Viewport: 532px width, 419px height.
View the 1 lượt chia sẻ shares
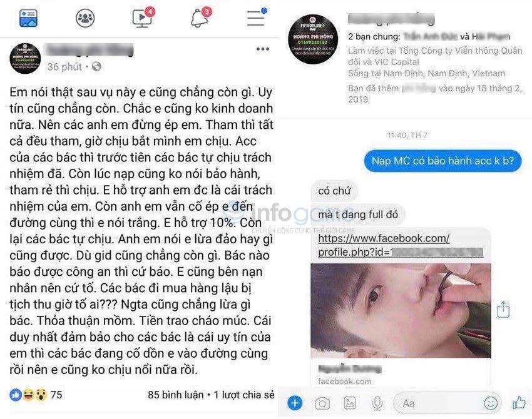click(244, 395)
